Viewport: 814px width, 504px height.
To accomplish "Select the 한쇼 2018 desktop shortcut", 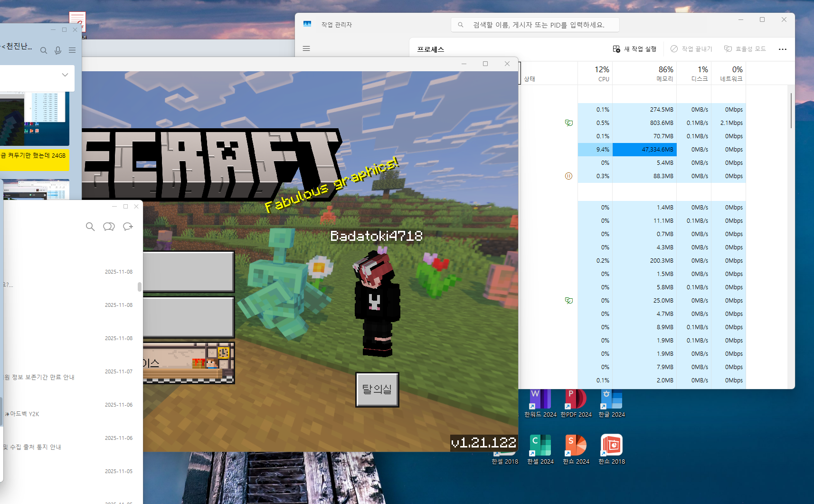I will (612, 449).
